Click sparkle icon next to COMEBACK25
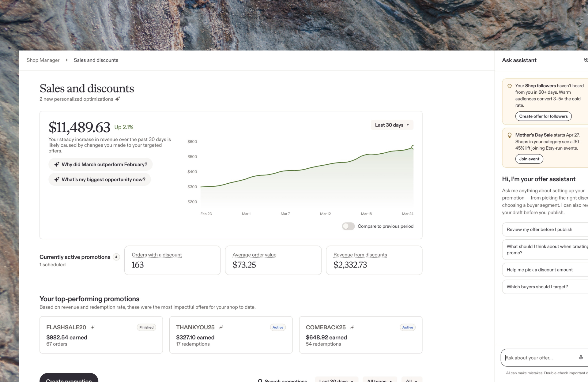This screenshot has height=382, width=588. coord(352,327)
